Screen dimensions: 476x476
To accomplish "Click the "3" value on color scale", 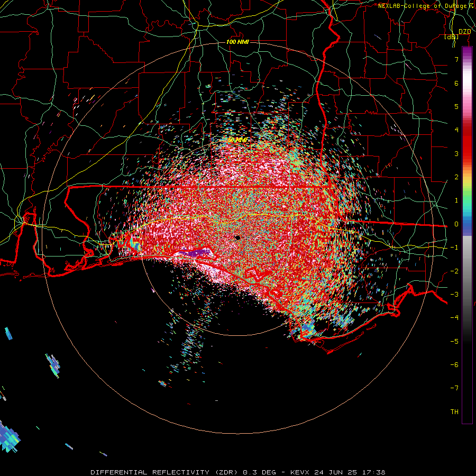I will click(x=456, y=153).
